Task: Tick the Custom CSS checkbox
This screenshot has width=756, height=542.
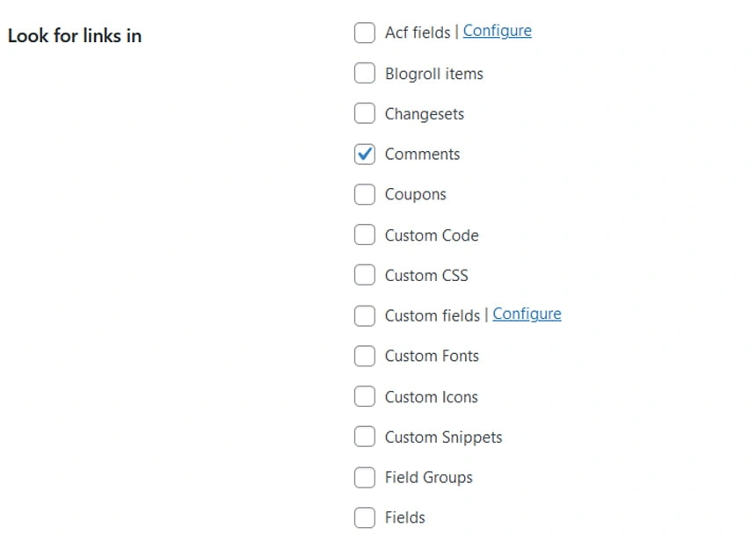Action: click(364, 276)
